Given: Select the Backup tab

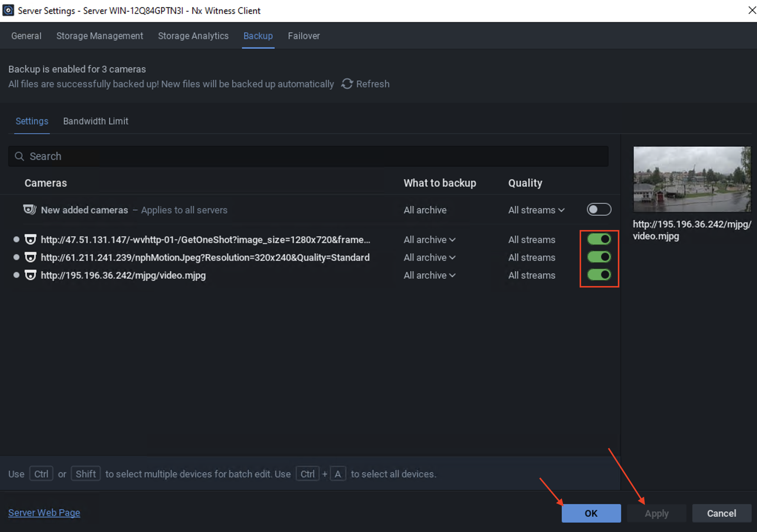Looking at the screenshot, I should [x=258, y=36].
